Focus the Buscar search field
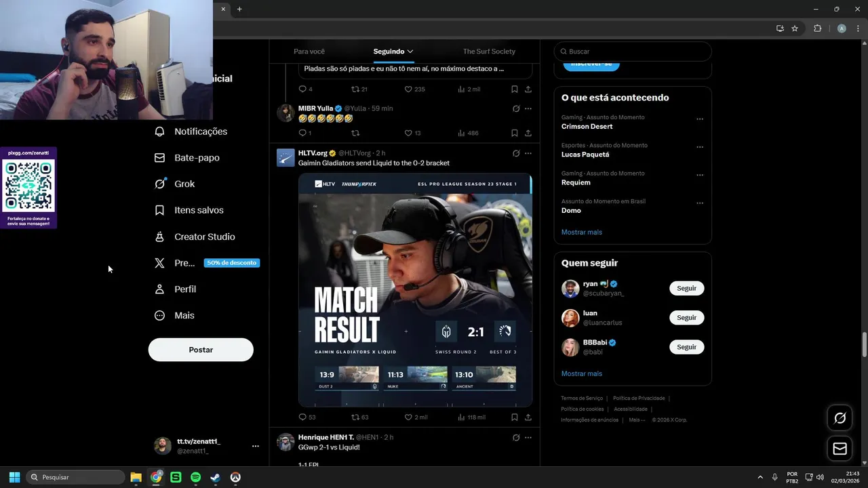 [633, 52]
